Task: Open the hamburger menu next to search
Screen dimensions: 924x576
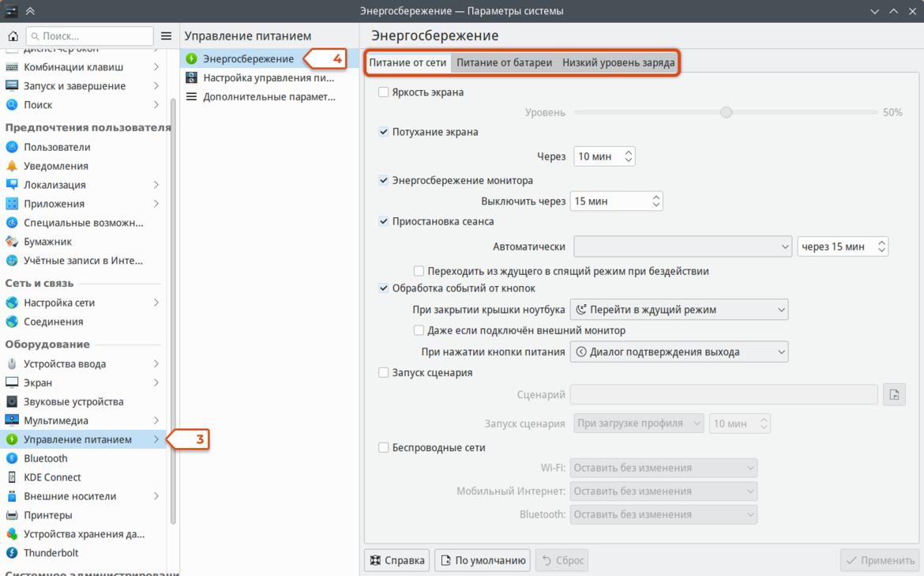Action: (166, 36)
